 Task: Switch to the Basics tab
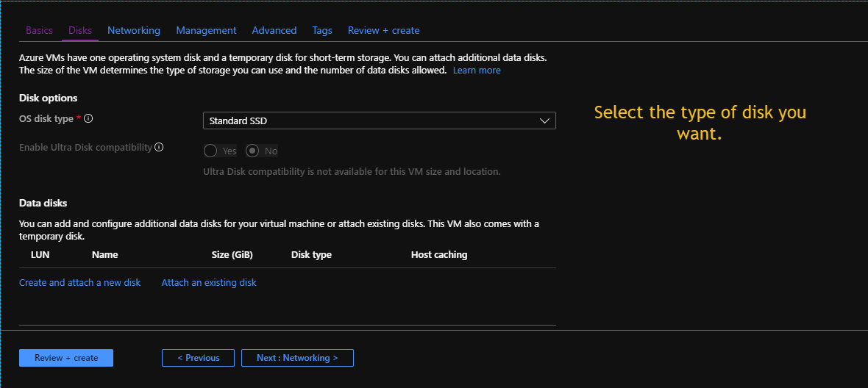40,30
